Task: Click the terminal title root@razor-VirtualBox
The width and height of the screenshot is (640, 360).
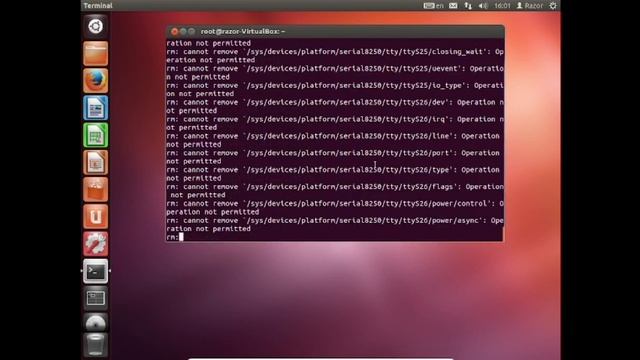Action: point(242,31)
